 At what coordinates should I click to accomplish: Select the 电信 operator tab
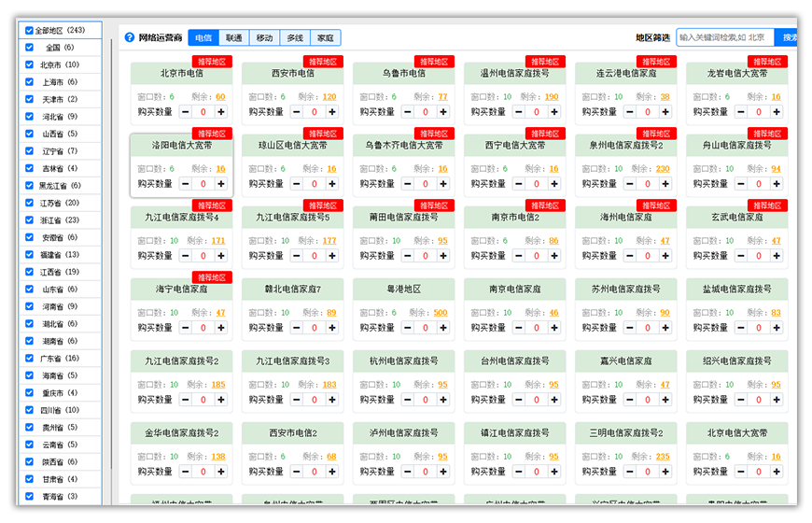pos(203,38)
